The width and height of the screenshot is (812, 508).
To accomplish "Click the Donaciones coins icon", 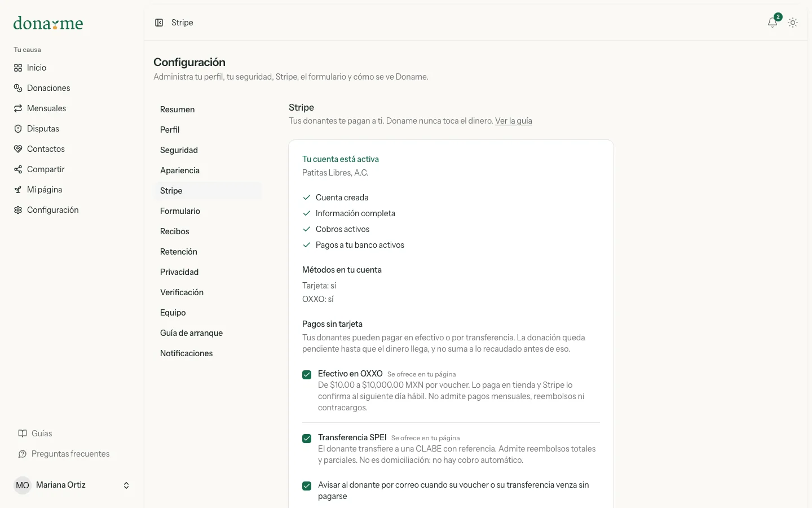I will [18, 88].
